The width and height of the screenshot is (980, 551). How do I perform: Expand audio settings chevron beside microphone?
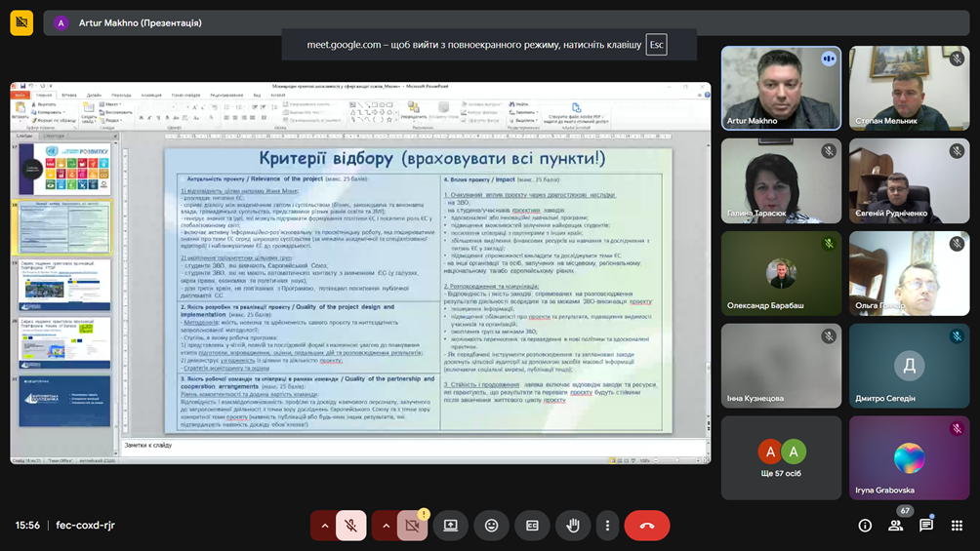325,526
